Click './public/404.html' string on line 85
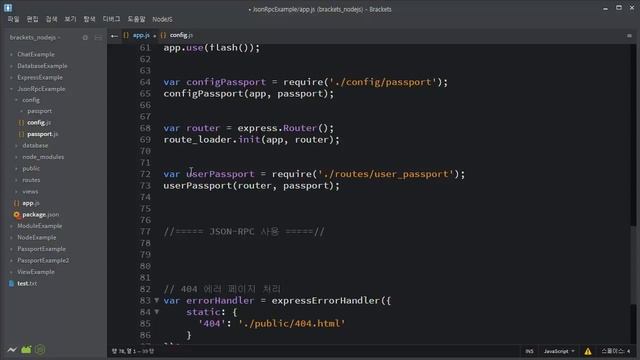Viewport: 640px width, 360px height. [291, 324]
